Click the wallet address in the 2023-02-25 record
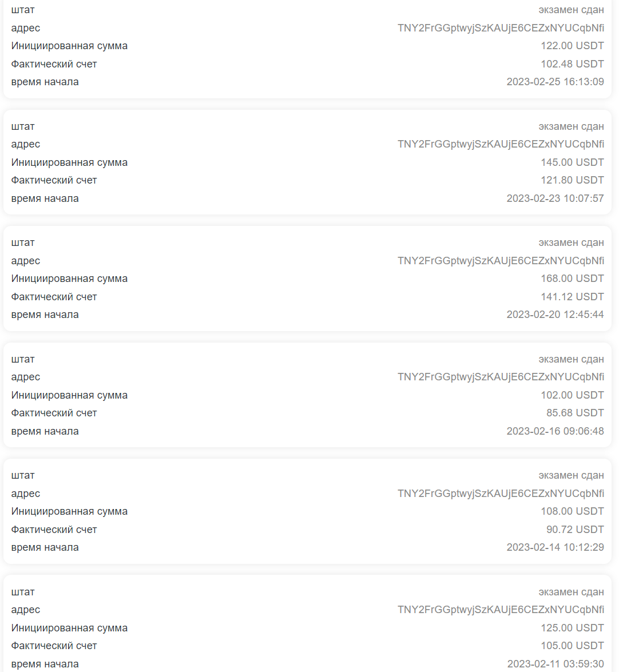This screenshot has height=672, width=639. coord(501,28)
